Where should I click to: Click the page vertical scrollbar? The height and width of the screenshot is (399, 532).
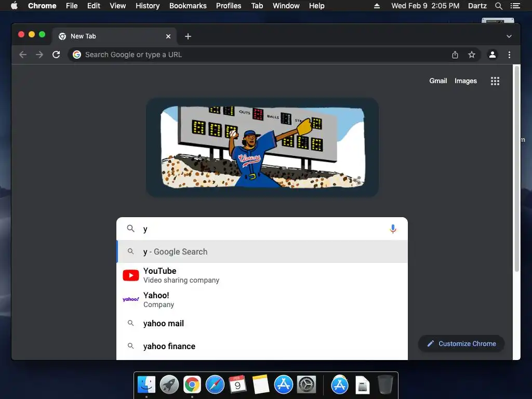pyautogui.click(x=517, y=169)
